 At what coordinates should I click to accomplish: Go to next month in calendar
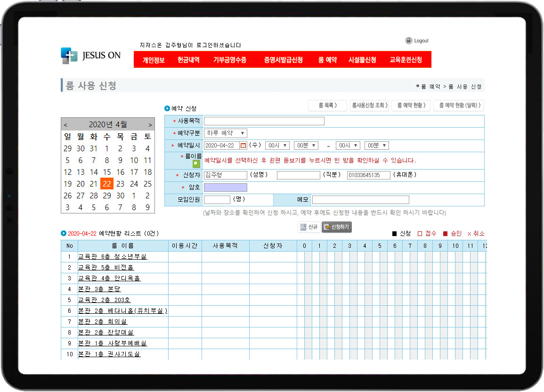(150, 125)
